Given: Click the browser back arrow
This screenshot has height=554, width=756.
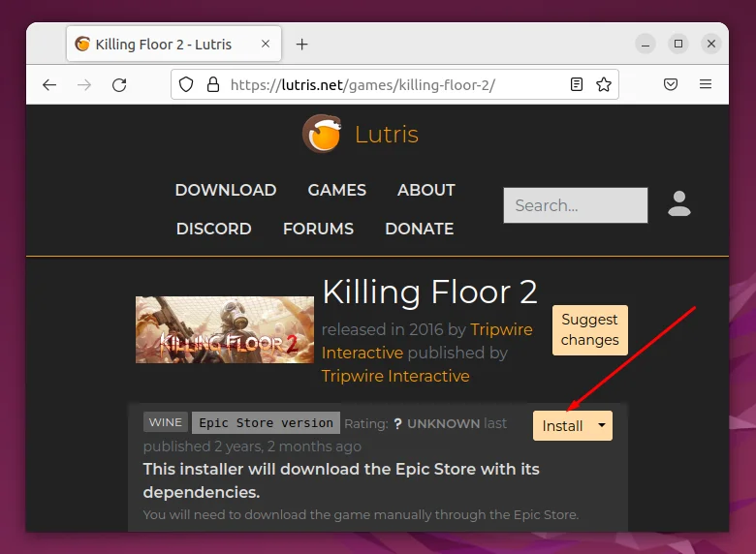Looking at the screenshot, I should point(49,85).
